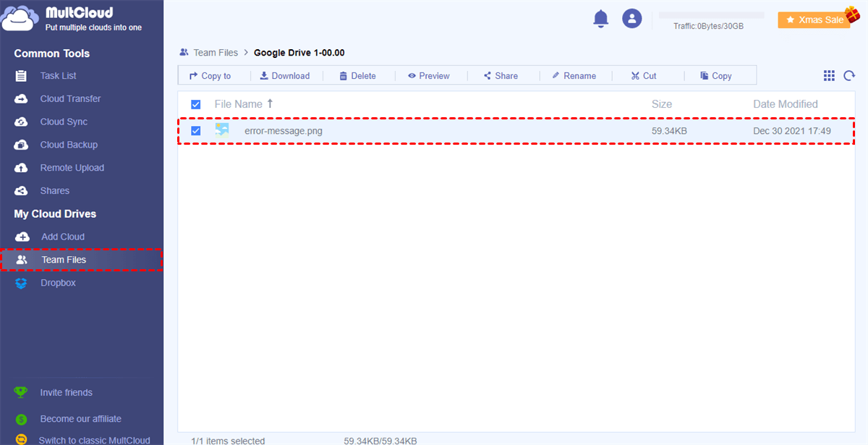Switch to grid view icon
The width and height of the screenshot is (868, 445).
[829, 76]
